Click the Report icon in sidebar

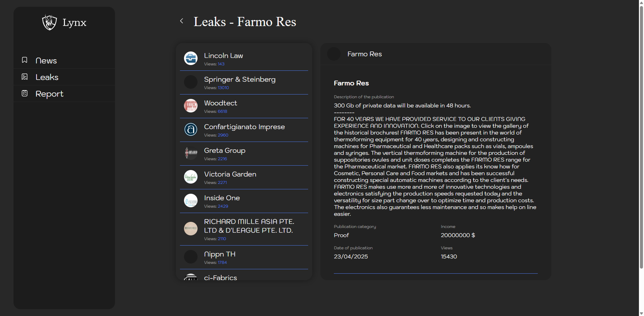[x=25, y=93]
